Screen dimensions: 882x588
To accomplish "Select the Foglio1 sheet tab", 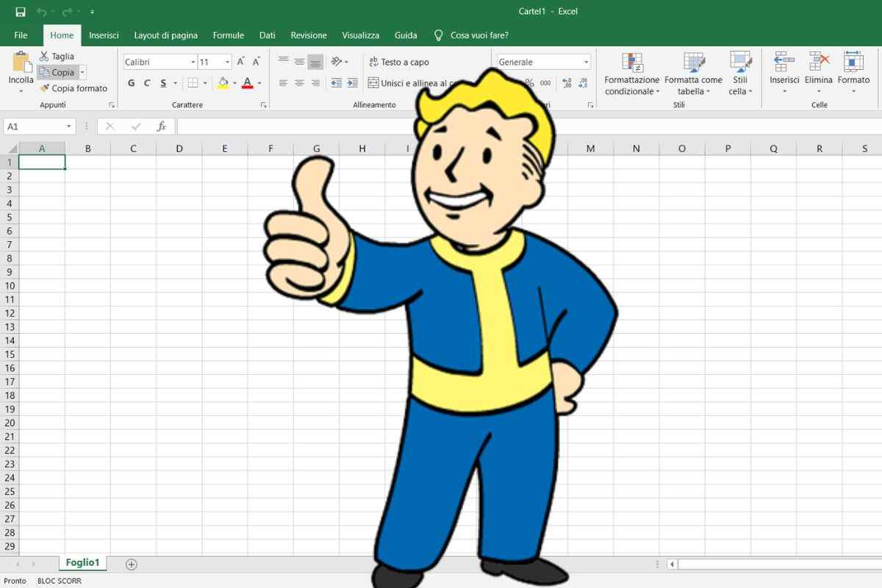I will point(82,563).
